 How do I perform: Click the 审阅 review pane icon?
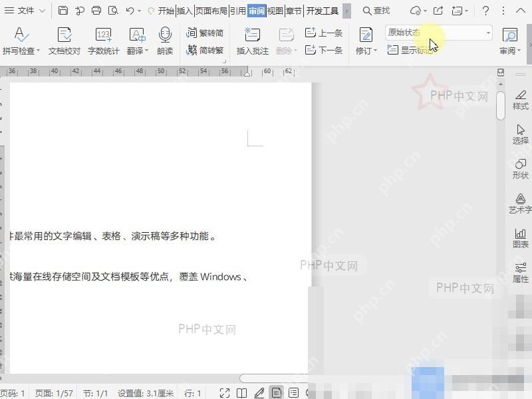(x=509, y=35)
